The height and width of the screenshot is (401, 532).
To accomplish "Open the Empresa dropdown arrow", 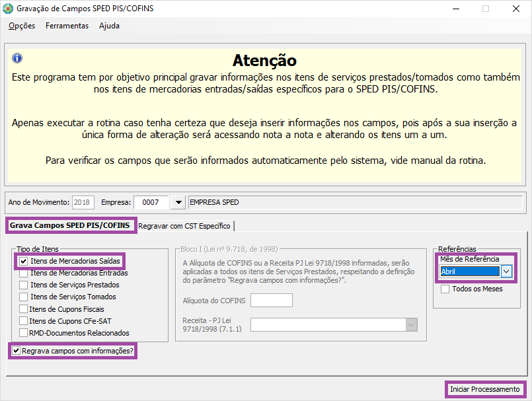I will point(178,203).
